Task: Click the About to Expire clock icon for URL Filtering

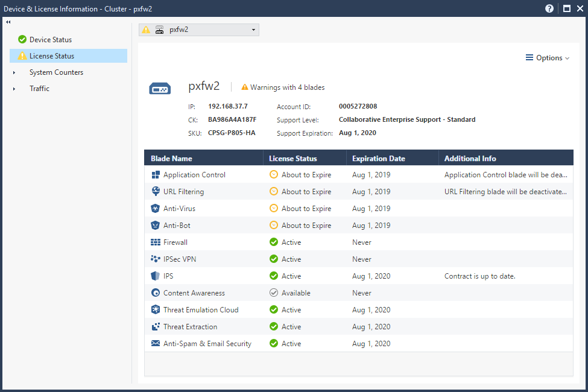Action: point(274,191)
